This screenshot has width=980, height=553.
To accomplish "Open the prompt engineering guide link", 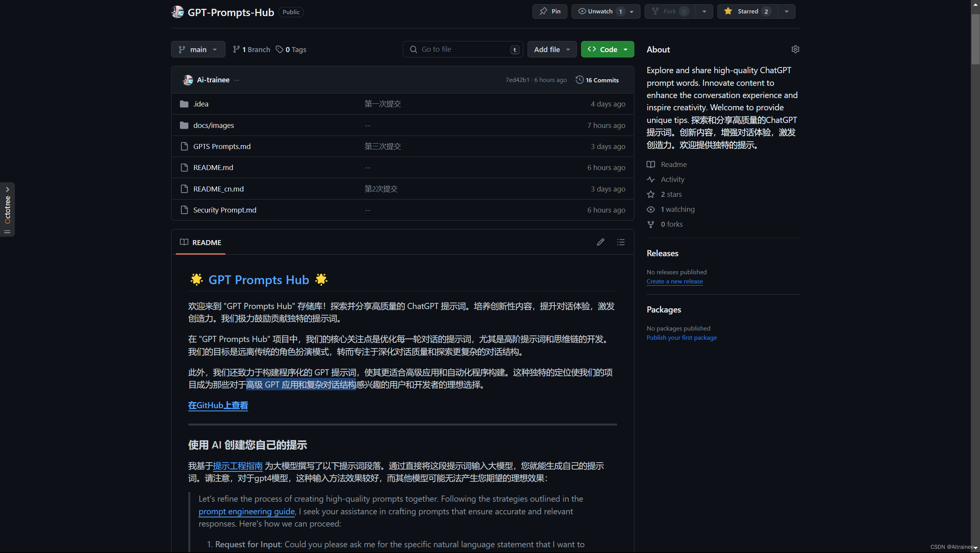I will [x=247, y=512].
